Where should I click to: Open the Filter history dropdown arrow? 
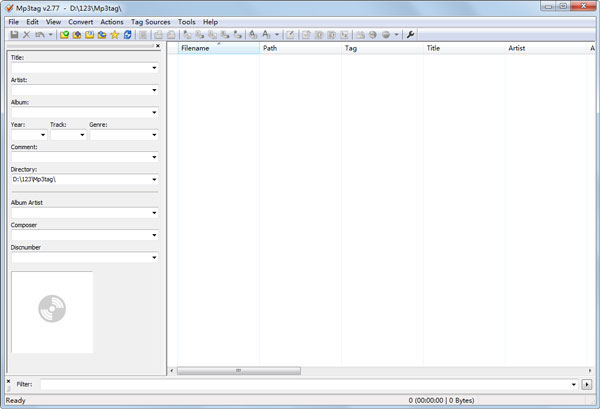574,384
